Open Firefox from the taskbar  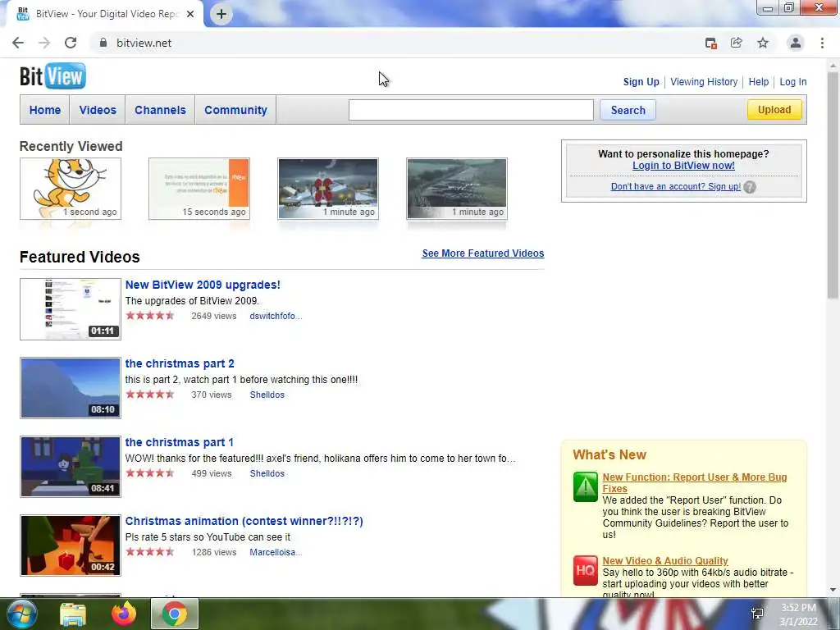(x=124, y=614)
